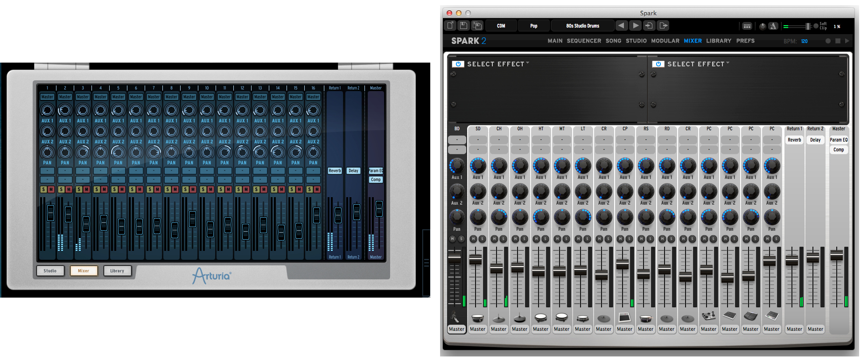Open Return 1 Master output selector
The width and height of the screenshot is (868, 363).
[x=794, y=329]
